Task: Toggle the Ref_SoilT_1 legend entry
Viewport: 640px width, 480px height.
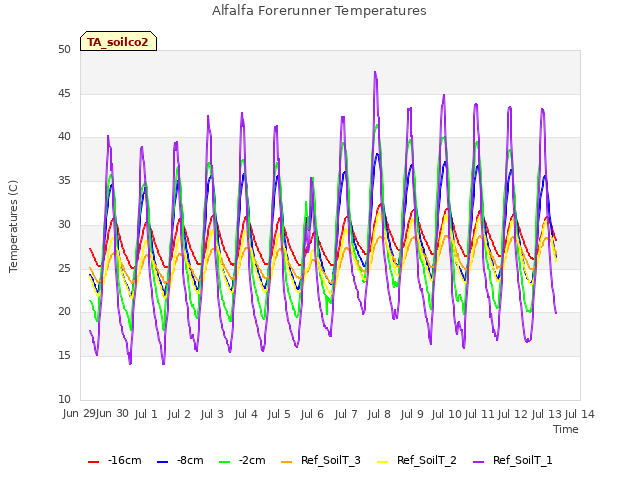Action: pos(513,460)
